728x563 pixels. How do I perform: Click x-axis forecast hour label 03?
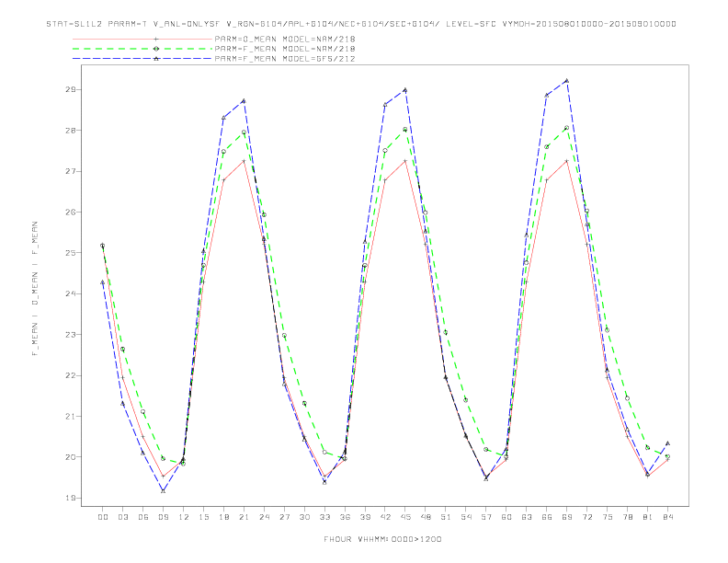[x=122, y=517]
